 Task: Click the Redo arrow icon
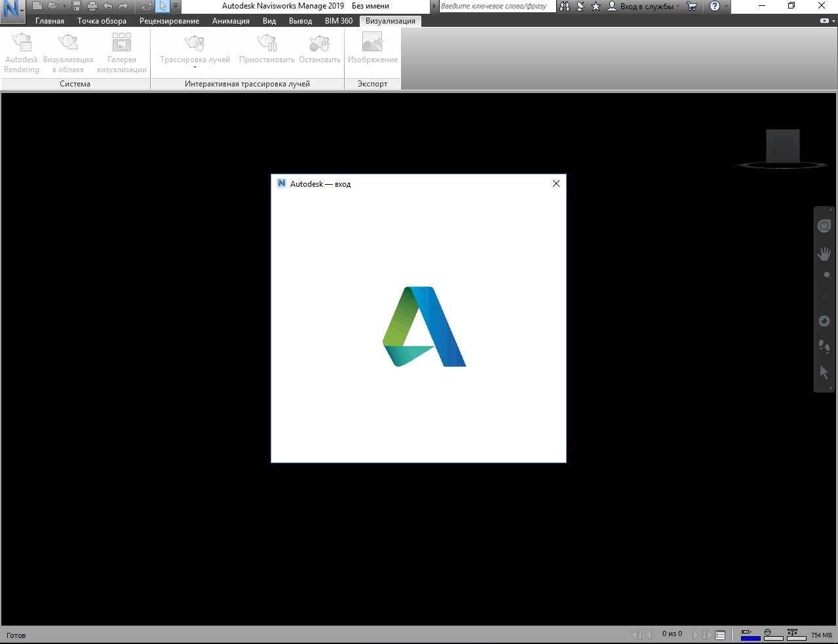[x=123, y=6]
